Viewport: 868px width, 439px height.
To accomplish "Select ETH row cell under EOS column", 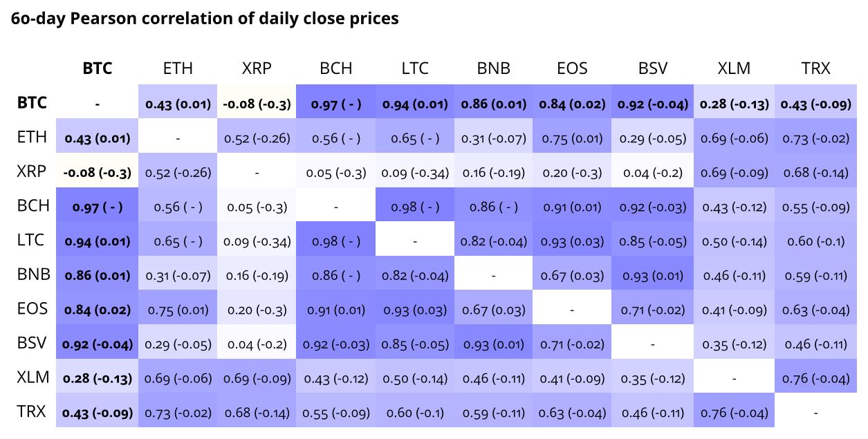I will coord(572,138).
